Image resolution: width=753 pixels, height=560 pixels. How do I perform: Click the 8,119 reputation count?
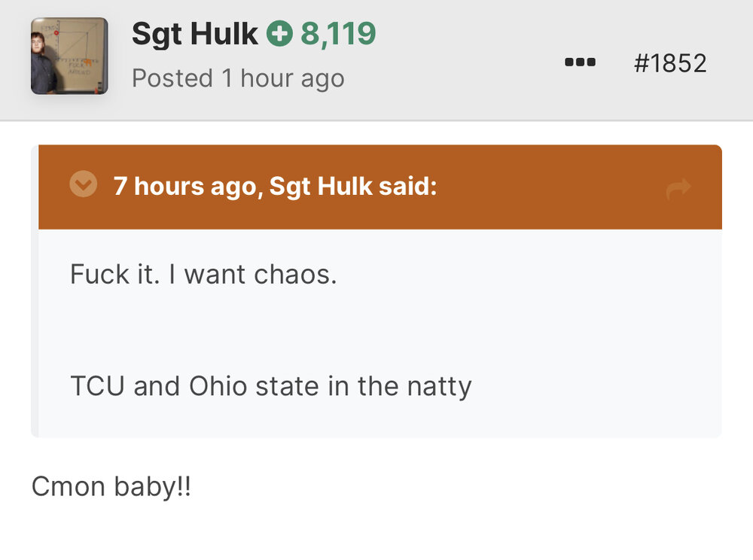[338, 33]
